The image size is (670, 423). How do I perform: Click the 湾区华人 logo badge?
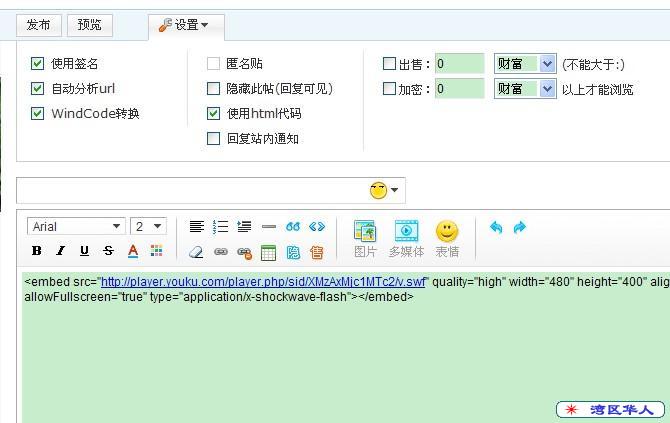[x=610, y=410]
